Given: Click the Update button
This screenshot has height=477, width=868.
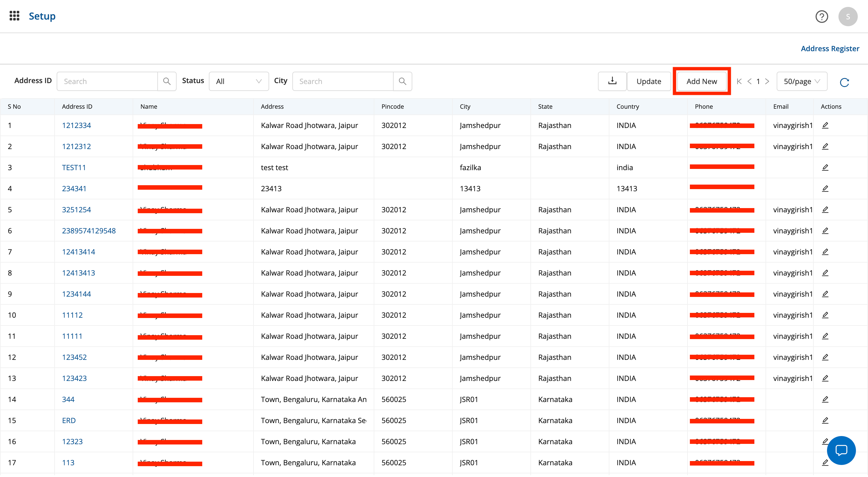Looking at the screenshot, I should (x=648, y=81).
